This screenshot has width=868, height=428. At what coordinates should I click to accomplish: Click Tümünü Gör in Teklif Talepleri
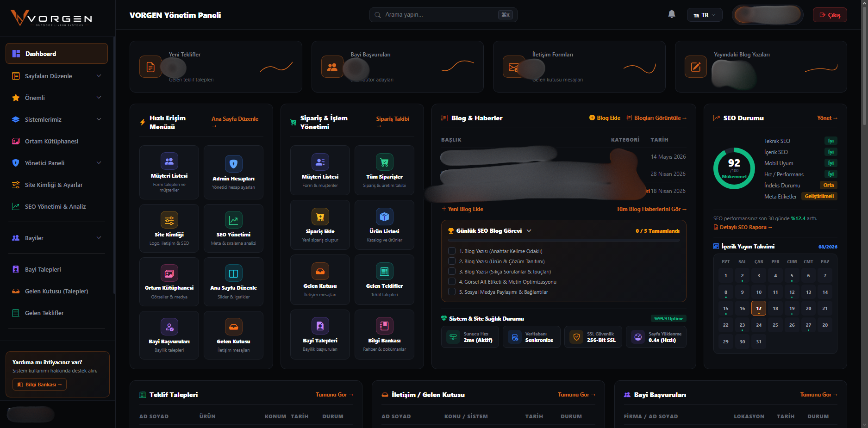point(334,395)
